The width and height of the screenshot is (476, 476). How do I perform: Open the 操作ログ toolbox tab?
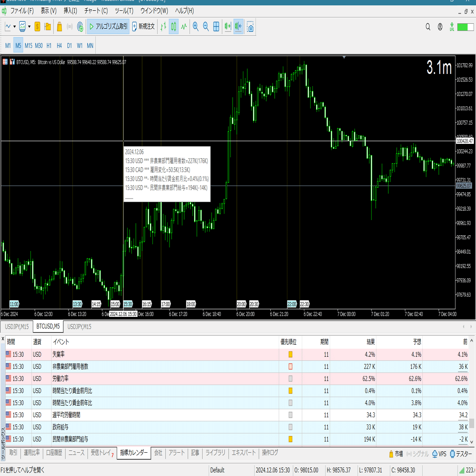click(270, 453)
